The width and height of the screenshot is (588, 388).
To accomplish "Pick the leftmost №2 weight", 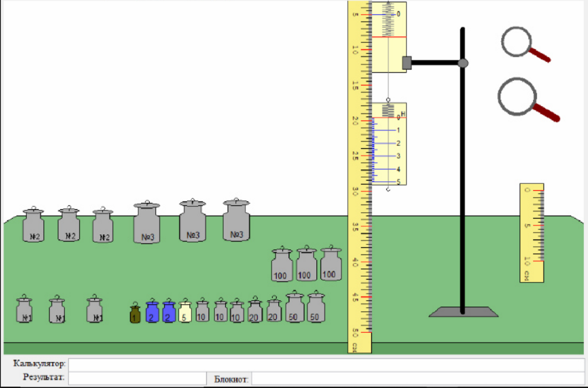I will click(x=33, y=224).
